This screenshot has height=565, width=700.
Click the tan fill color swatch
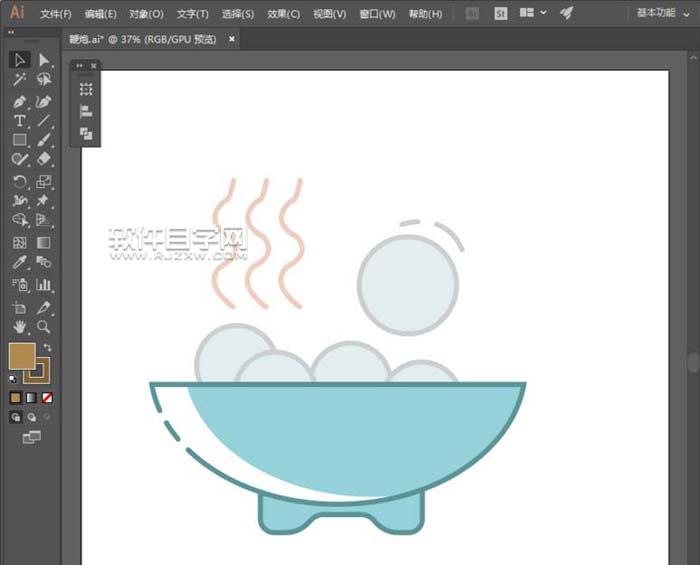tap(20, 355)
